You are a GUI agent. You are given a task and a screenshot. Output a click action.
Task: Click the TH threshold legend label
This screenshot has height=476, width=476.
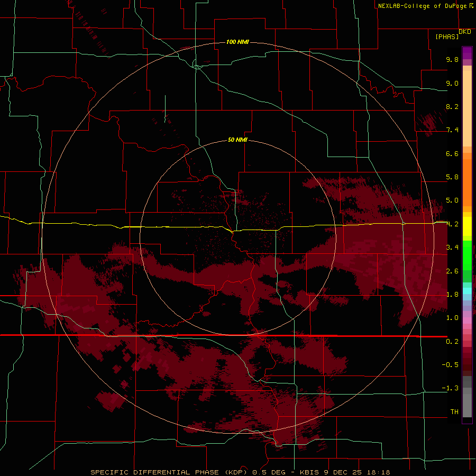454,412
